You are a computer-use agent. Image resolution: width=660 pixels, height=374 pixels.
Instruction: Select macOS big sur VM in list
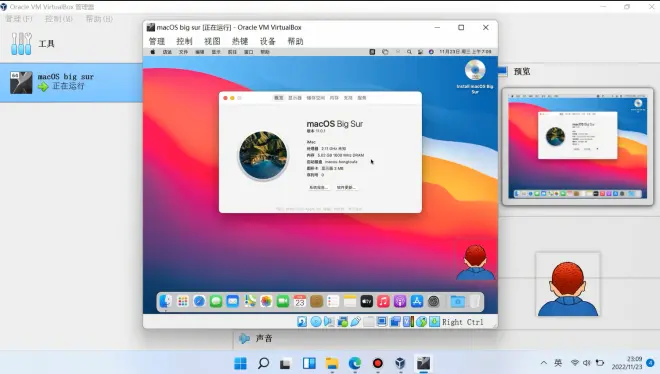pos(71,82)
